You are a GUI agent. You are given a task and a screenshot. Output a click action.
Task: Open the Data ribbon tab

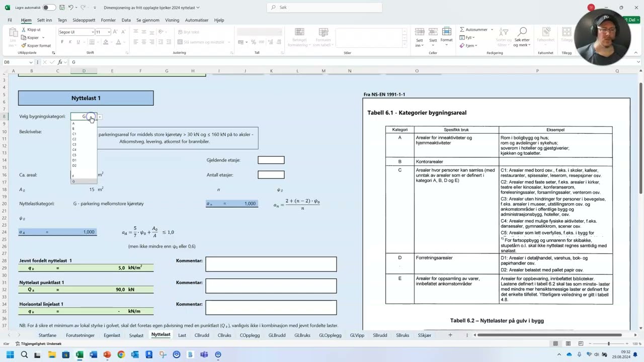[126, 20]
